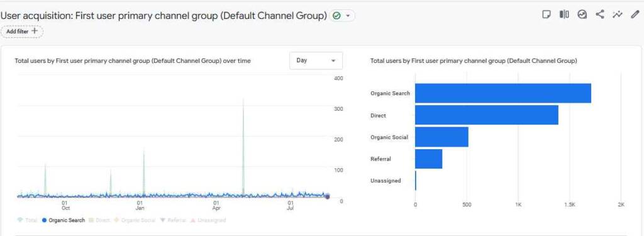Toggle Organic Search series in legend
644x236 pixels.
tap(64, 220)
